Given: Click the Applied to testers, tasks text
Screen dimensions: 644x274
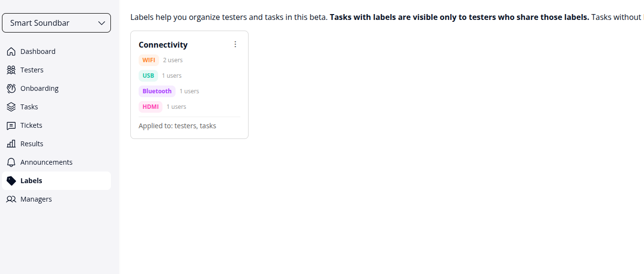Looking at the screenshot, I should (x=177, y=126).
